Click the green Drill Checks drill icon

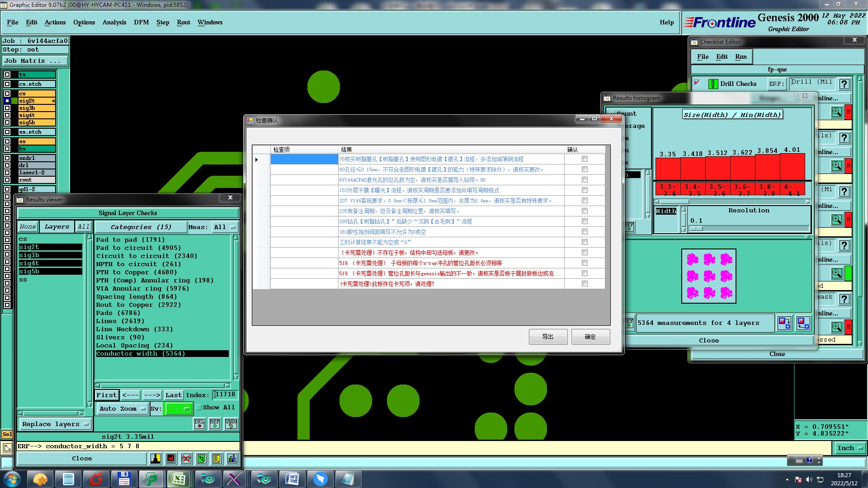(713, 84)
